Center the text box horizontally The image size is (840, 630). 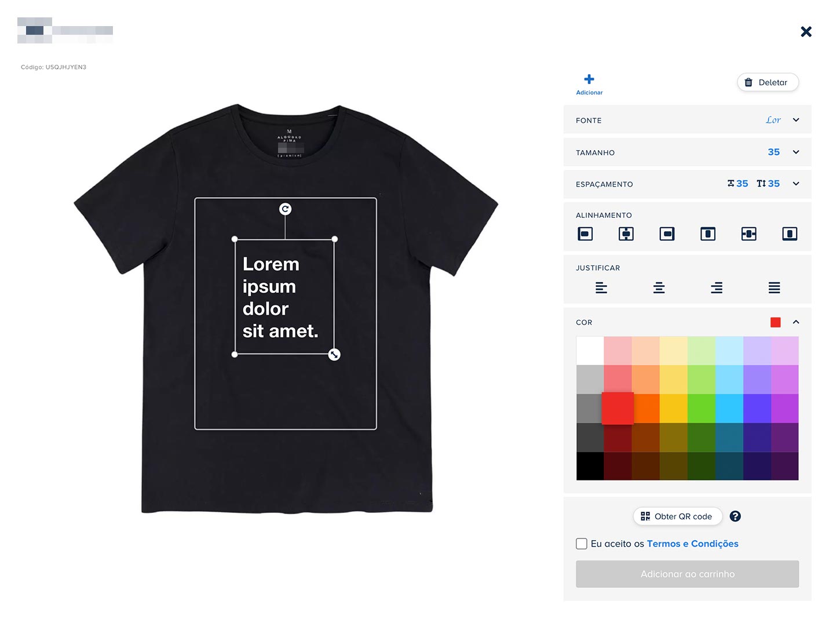pos(626,234)
